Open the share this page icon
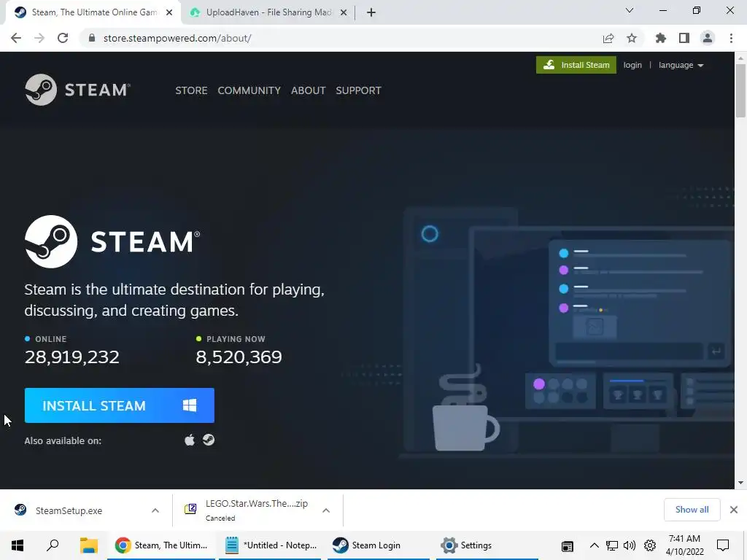Viewport: 747px width, 560px height. pyautogui.click(x=608, y=38)
